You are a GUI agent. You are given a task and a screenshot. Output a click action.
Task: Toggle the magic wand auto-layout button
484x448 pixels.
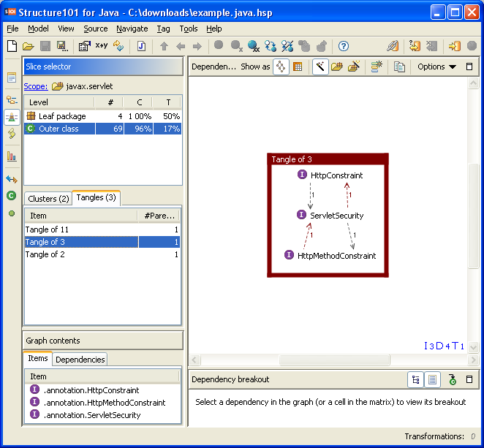(320, 67)
